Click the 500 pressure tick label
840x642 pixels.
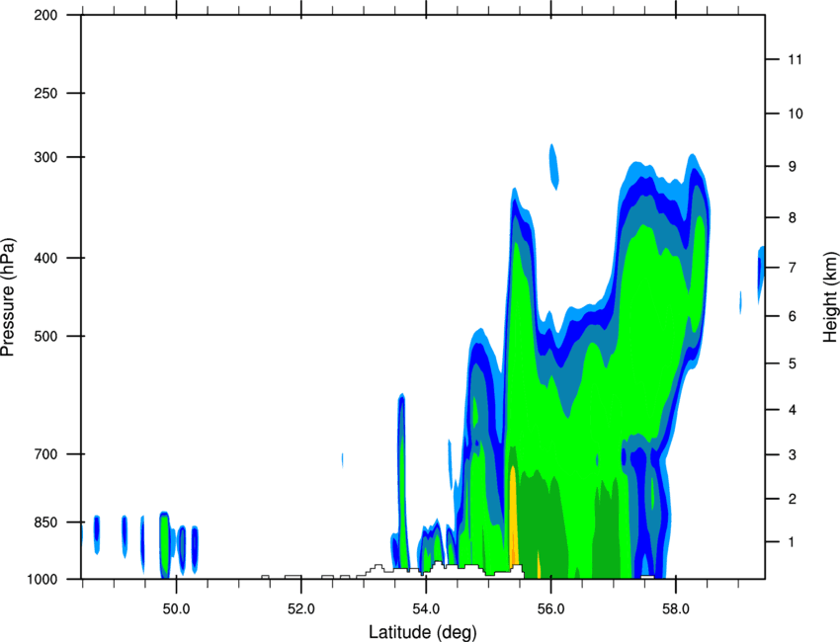point(45,336)
